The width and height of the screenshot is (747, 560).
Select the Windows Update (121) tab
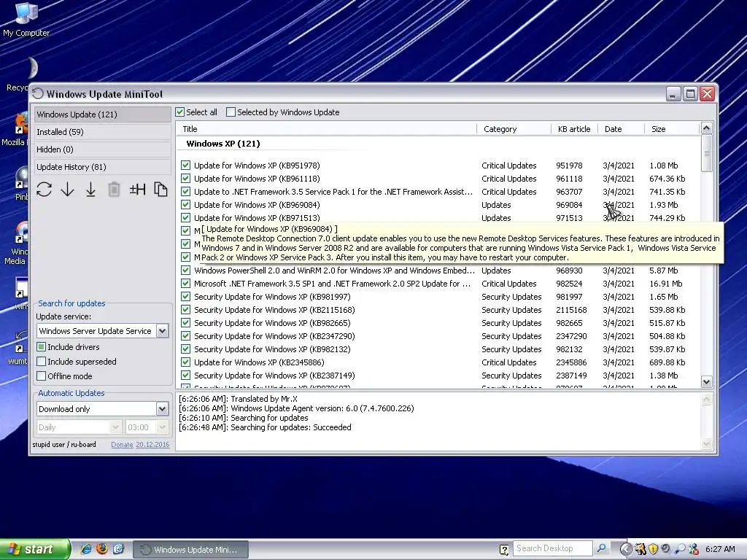[102, 114]
